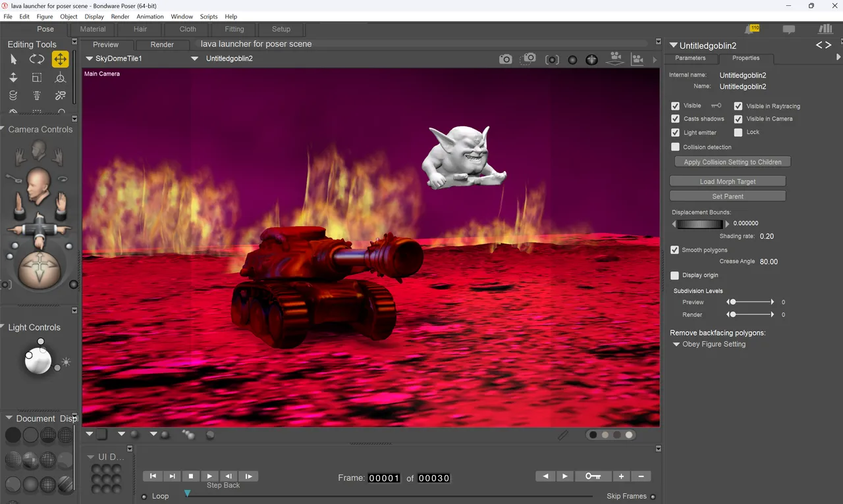Toggle the Casts shadows checkbox

point(675,119)
